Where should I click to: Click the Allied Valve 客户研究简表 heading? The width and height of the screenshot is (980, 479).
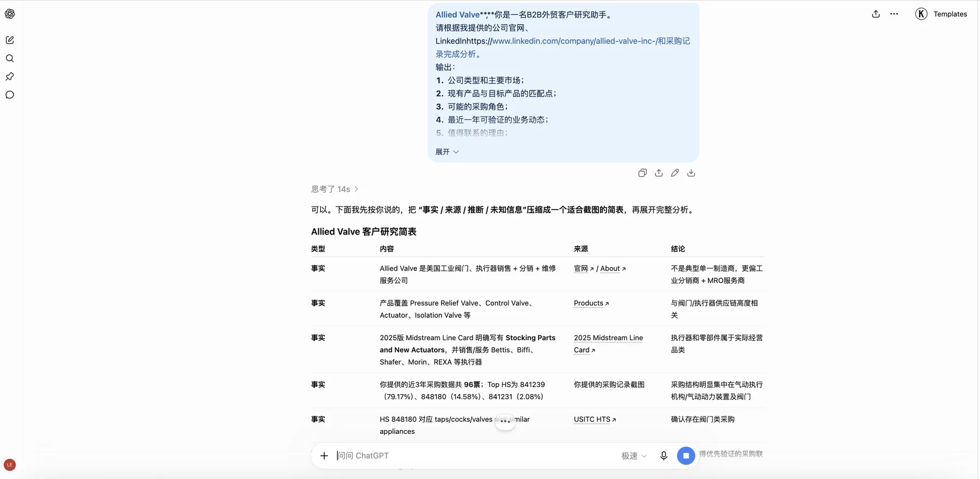tap(364, 232)
